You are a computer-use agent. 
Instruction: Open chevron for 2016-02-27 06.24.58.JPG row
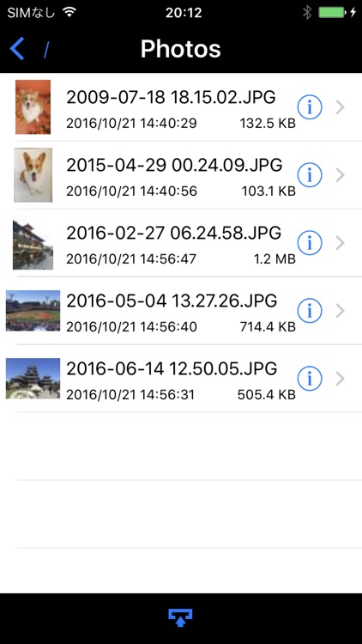[340, 243]
